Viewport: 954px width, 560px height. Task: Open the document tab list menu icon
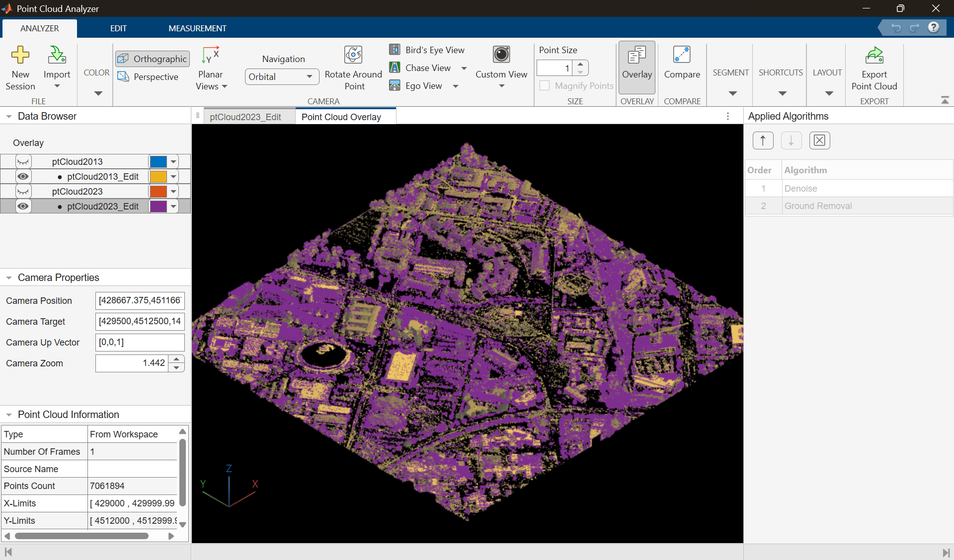[198, 116]
